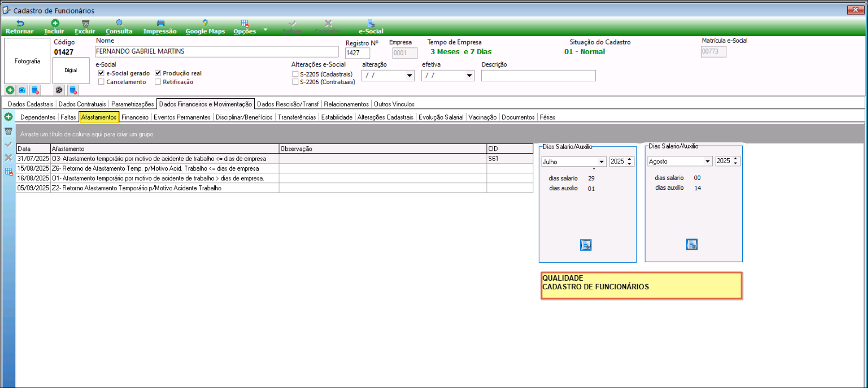Open the Férias sub-tab

coord(547,117)
